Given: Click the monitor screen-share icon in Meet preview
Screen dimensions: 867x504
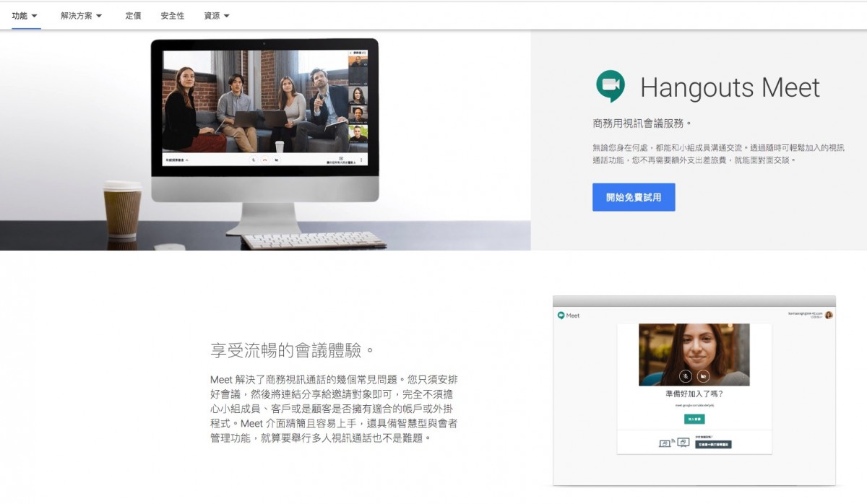Looking at the screenshot, I should (683, 443).
